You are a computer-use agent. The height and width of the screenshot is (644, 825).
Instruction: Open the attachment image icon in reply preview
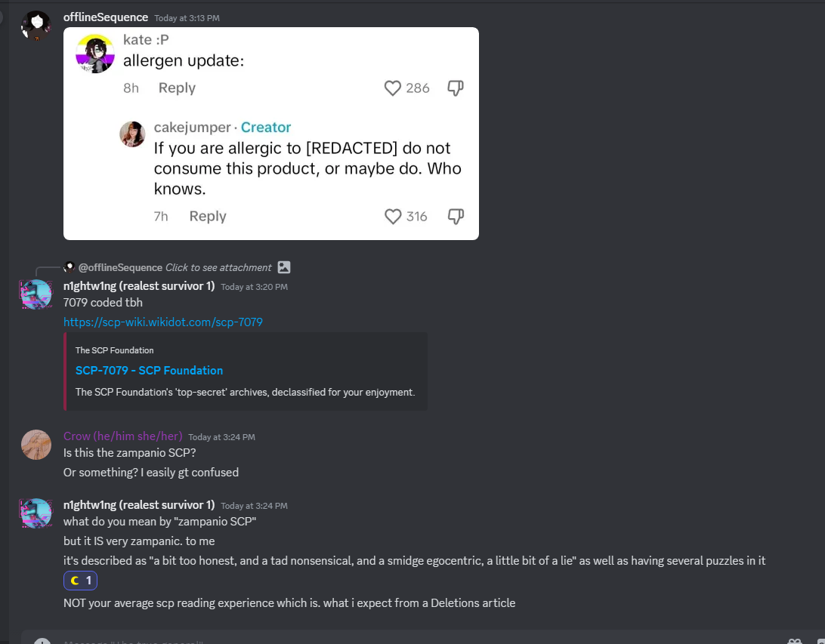pos(284,267)
